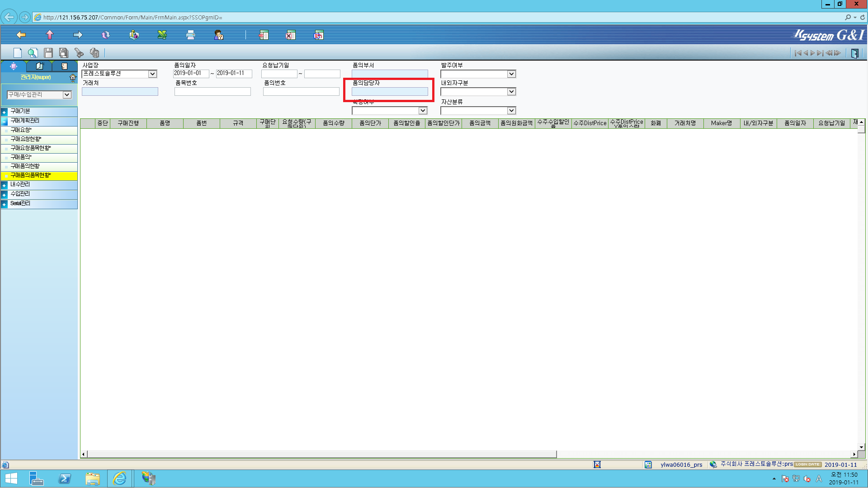Click the building box icon in the top toolbar

pos(134,35)
